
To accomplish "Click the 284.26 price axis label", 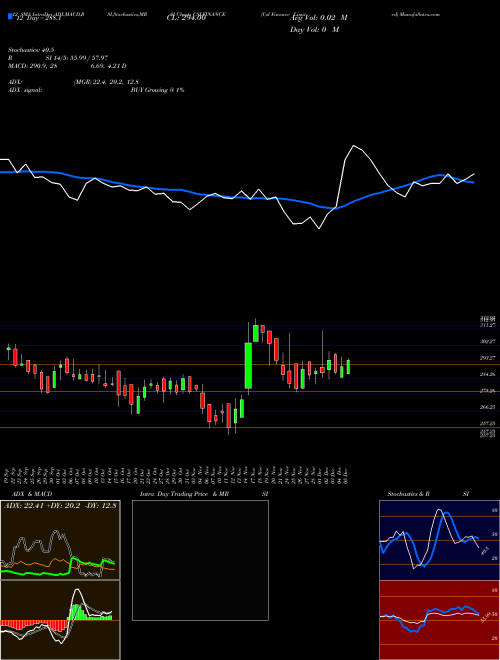I will 487,374.
